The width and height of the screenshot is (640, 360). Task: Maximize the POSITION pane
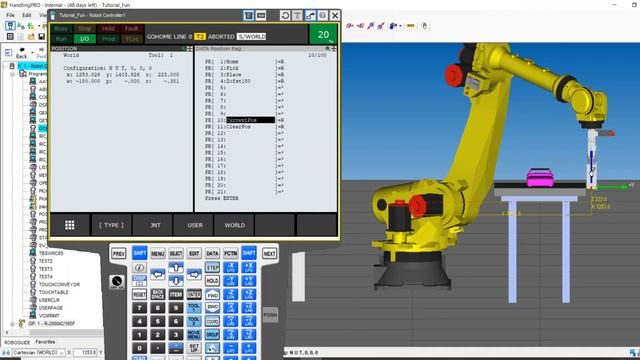click(x=189, y=49)
